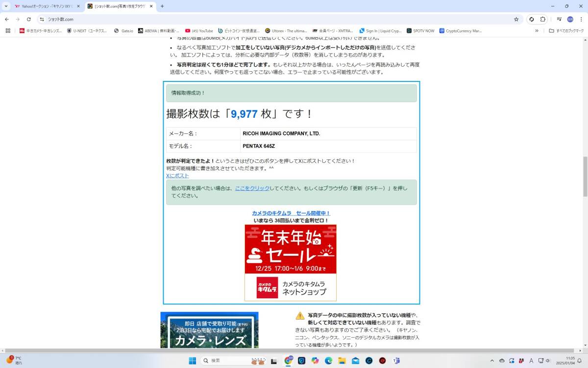Screen dimensions: 588x368
Task: Select RICOH IMAGING COMPANY, LTD. cell
Action: click(328, 133)
